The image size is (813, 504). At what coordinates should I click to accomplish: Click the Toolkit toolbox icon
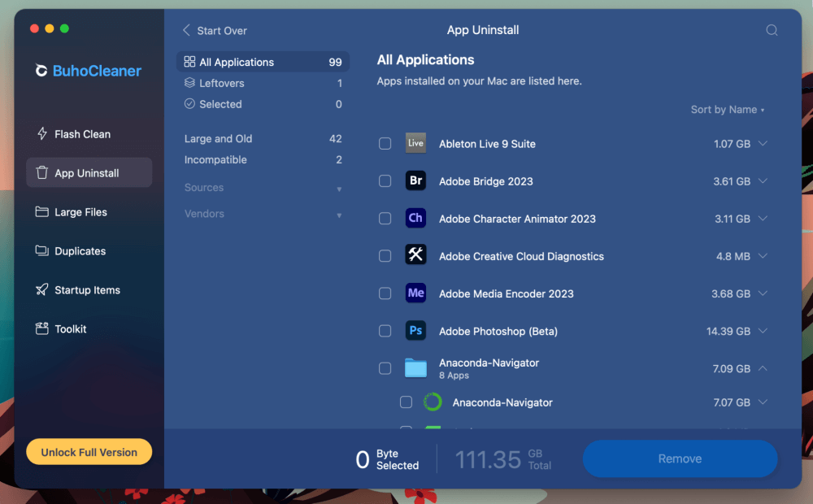[41, 328]
